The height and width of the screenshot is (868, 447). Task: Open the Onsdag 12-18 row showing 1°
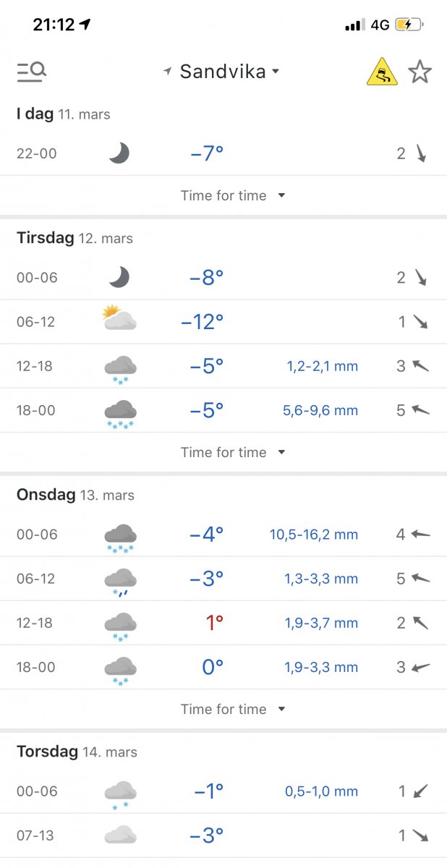(223, 623)
